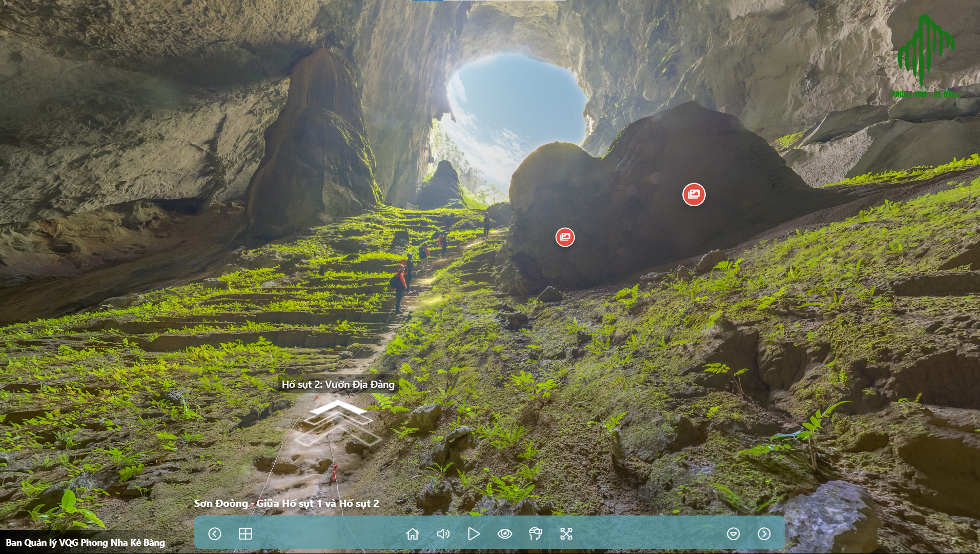Go to the previous scene arrow

[x=215, y=534]
